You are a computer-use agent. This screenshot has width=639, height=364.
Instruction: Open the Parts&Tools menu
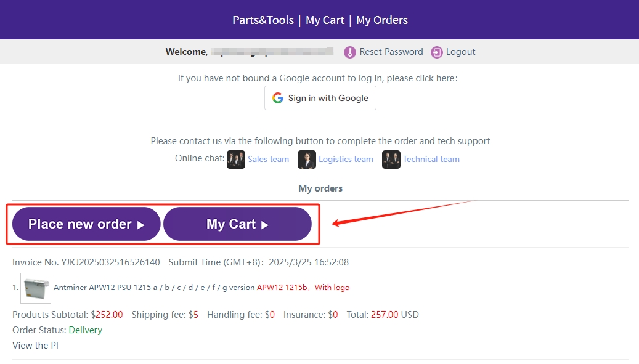[263, 20]
